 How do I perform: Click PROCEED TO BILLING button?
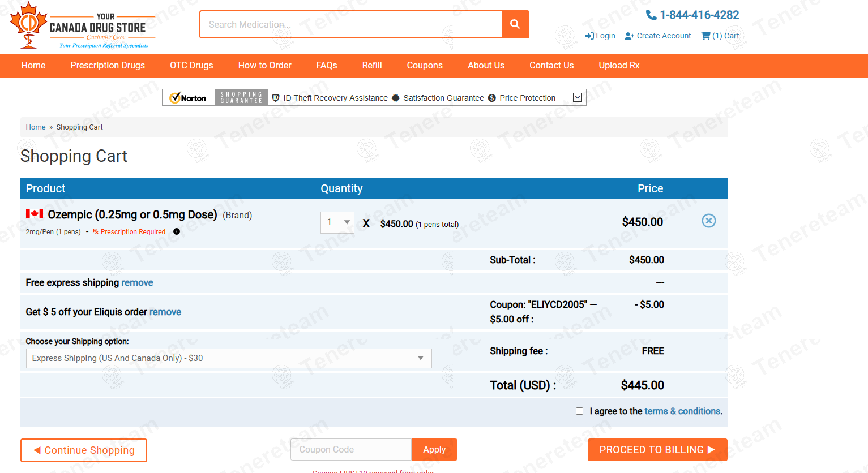(x=657, y=450)
